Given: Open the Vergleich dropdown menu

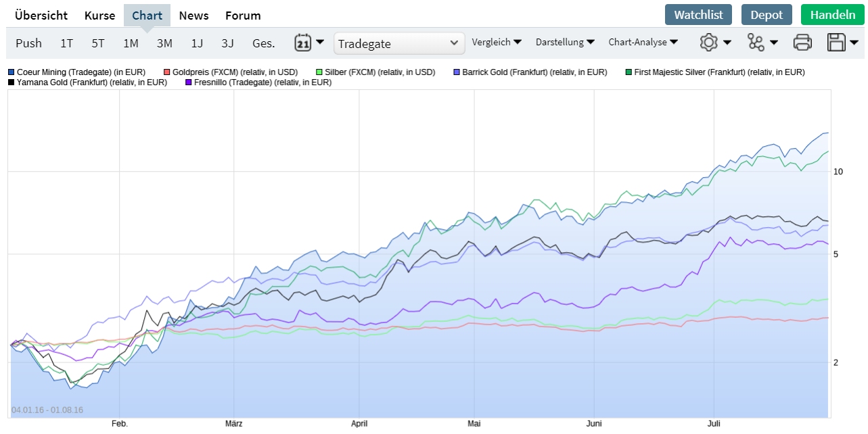Looking at the screenshot, I should click(x=497, y=42).
